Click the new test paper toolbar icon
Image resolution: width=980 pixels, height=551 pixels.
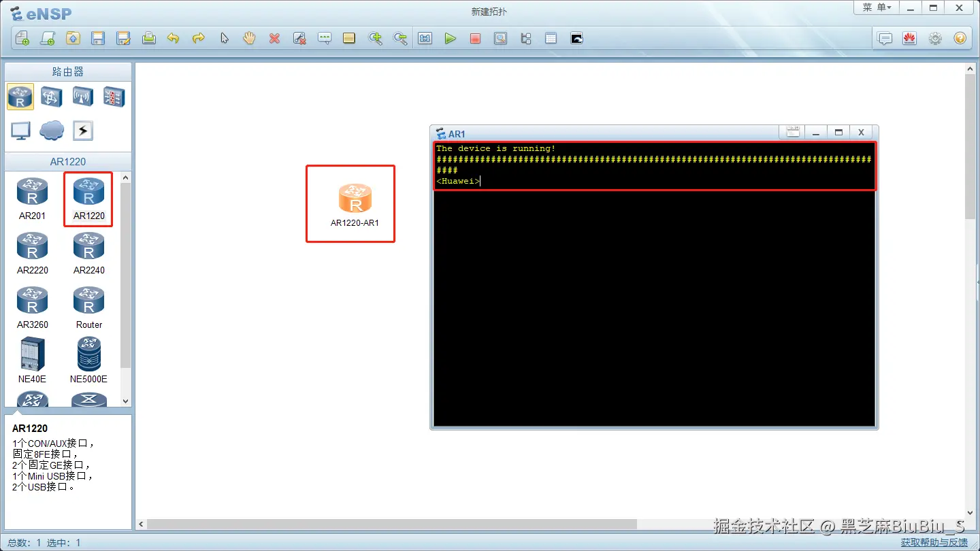(48, 39)
